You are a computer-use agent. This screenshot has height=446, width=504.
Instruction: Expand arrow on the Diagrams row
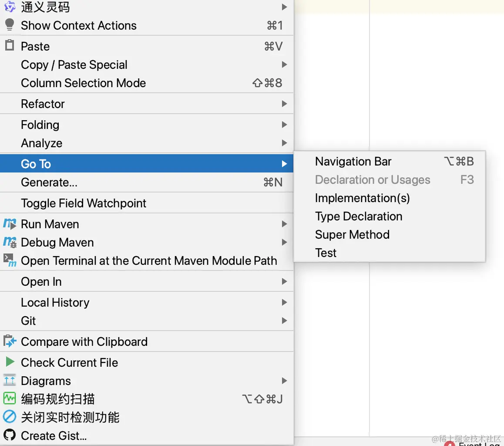[284, 381]
